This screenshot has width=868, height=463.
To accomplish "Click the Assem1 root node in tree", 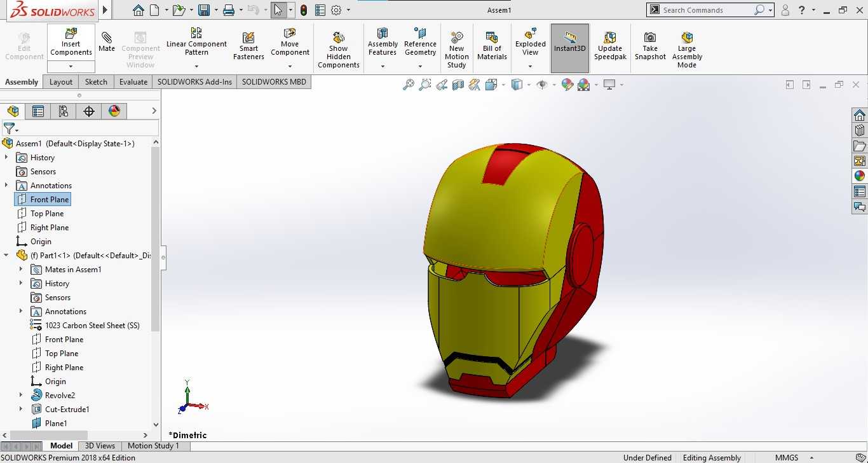I will (75, 143).
